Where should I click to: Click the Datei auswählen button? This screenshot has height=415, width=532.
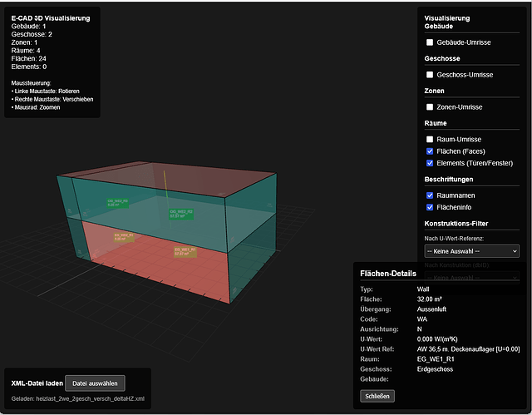[96, 383]
